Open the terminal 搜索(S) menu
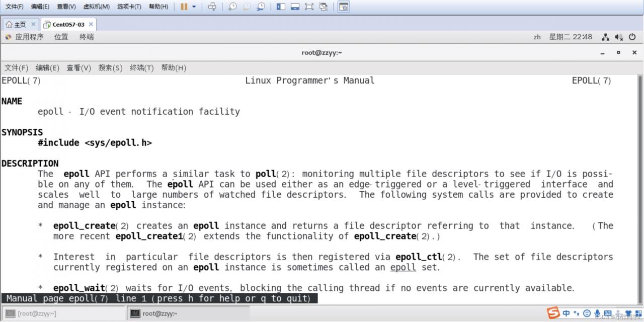This screenshot has width=644, height=322. [x=110, y=67]
